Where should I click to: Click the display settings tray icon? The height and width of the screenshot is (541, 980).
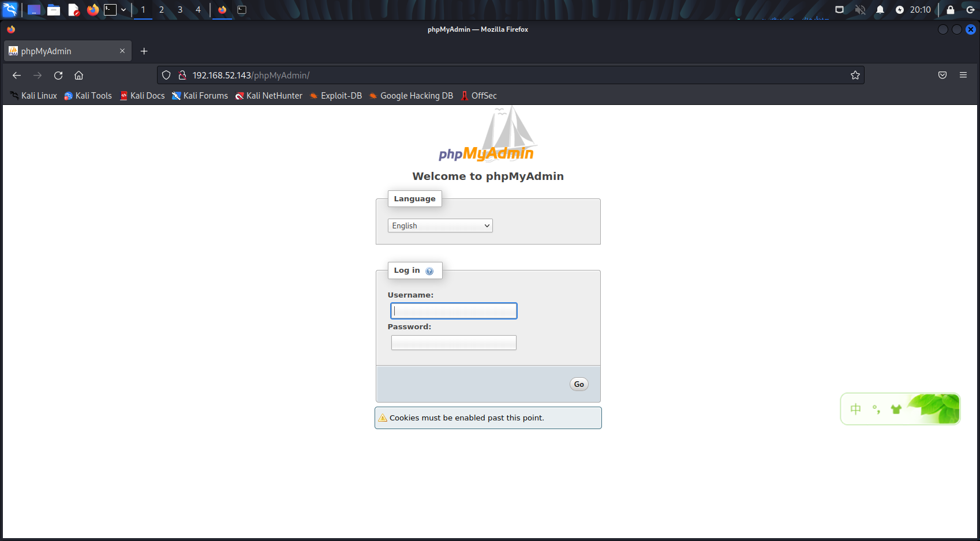point(840,10)
